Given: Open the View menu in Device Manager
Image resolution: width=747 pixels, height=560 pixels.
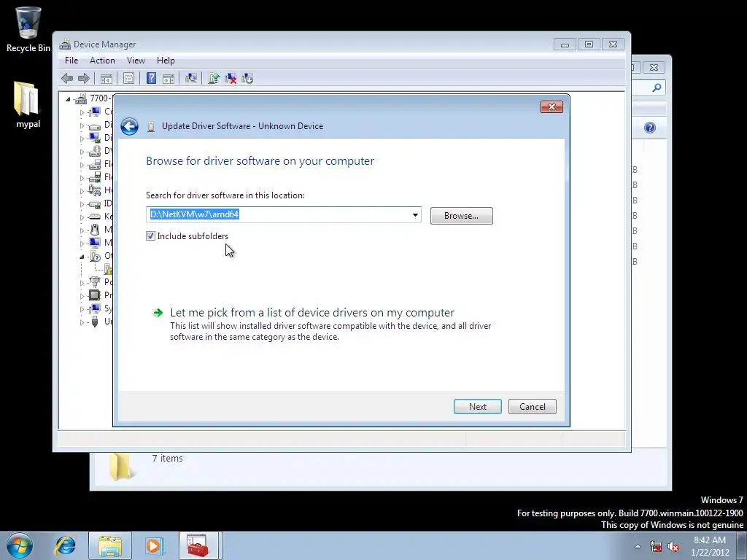Looking at the screenshot, I should coord(136,61).
